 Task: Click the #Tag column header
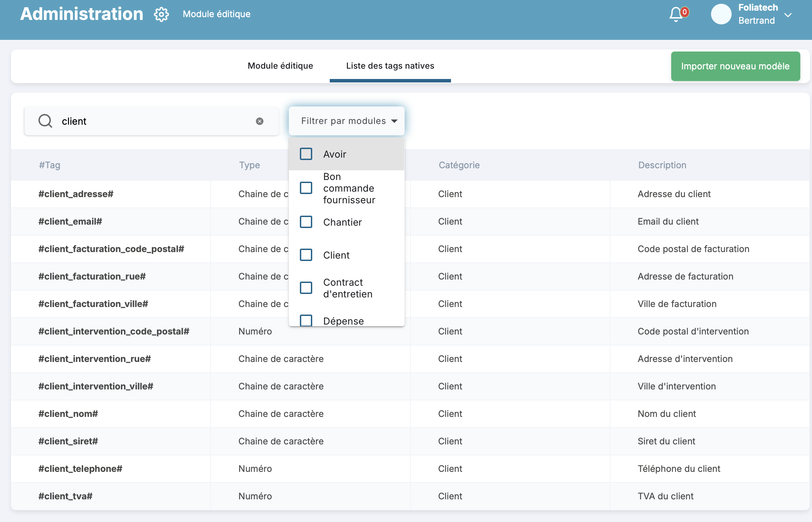click(x=49, y=165)
